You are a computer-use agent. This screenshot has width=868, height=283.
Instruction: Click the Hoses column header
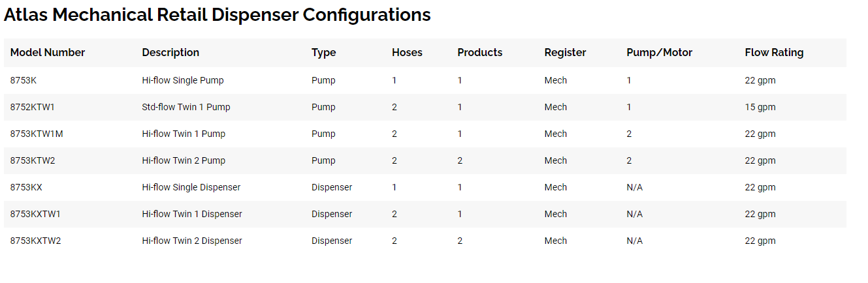(407, 53)
